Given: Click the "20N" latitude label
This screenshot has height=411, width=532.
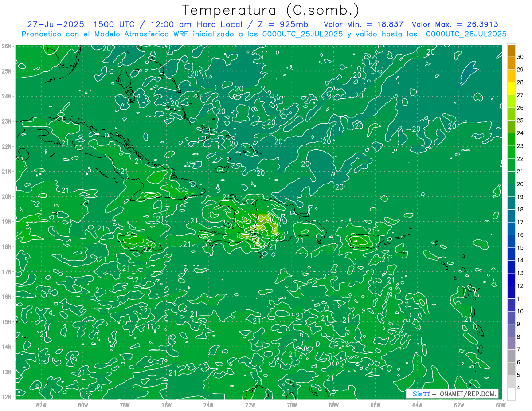Looking at the screenshot, I should tap(6, 196).
